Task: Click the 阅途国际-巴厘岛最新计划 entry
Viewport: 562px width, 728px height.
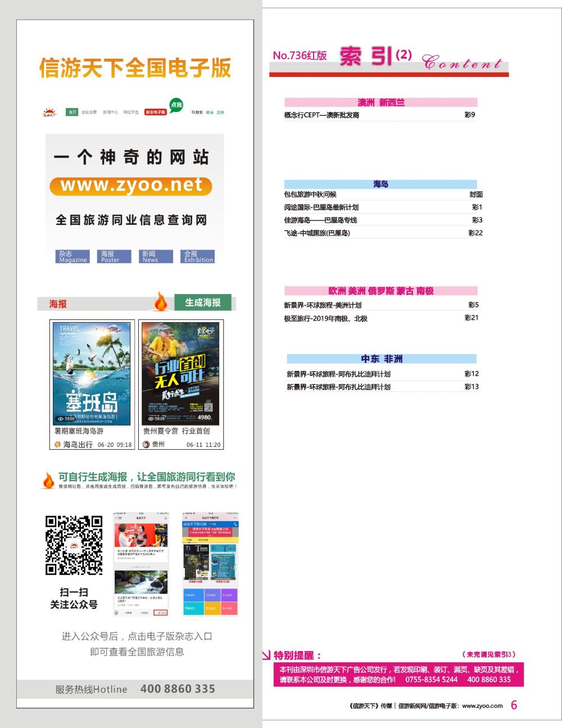Action: (321, 207)
